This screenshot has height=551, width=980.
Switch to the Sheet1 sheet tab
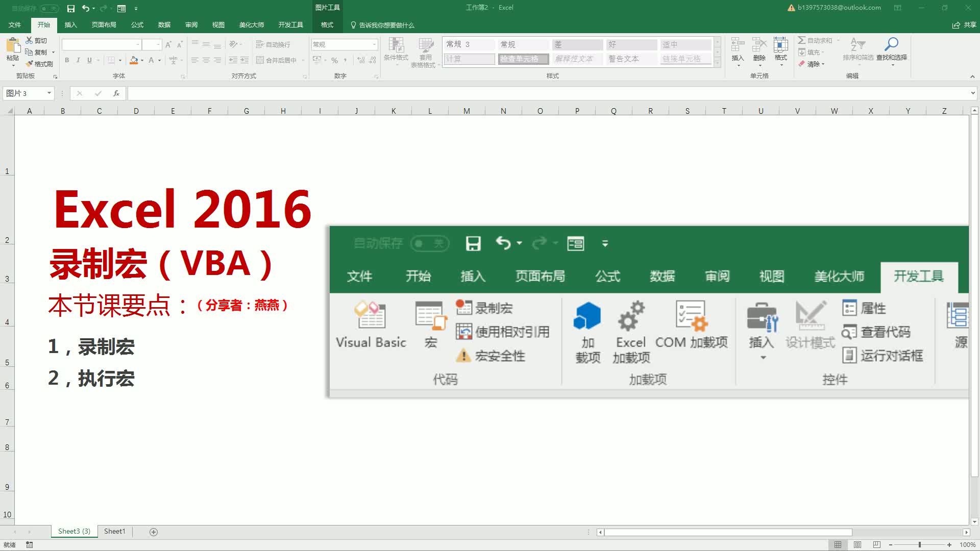[114, 532]
